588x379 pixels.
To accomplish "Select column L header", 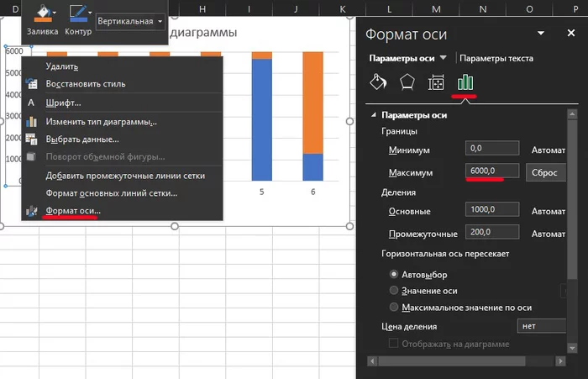I will 389,8.
